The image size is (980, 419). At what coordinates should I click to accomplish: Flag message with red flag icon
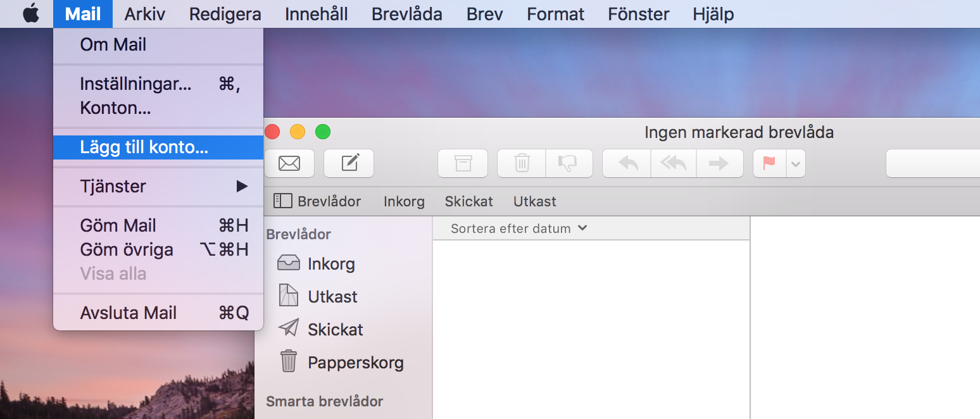[769, 163]
